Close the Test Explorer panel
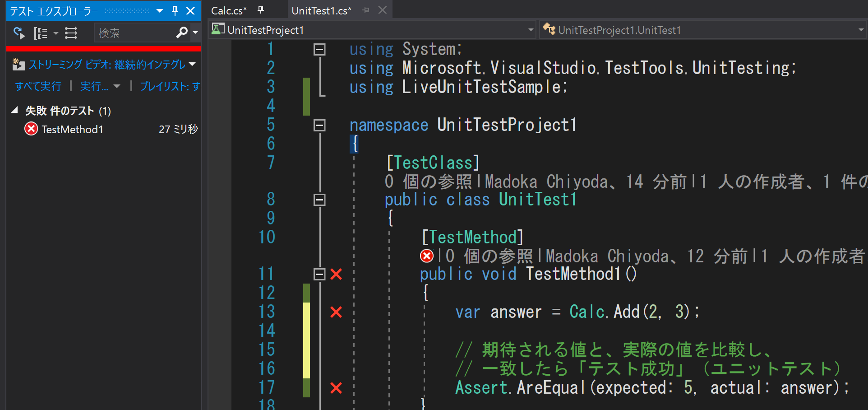The width and height of the screenshot is (868, 410). click(191, 10)
